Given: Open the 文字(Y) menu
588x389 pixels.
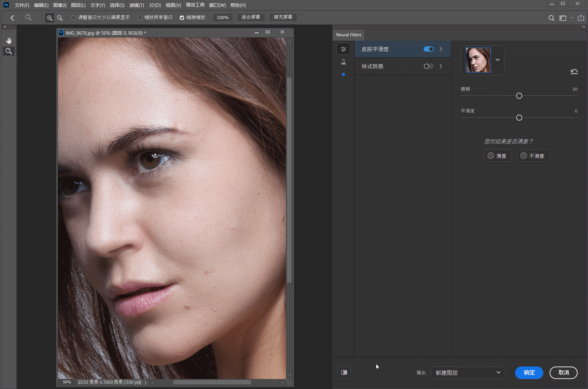Looking at the screenshot, I should pos(98,5).
